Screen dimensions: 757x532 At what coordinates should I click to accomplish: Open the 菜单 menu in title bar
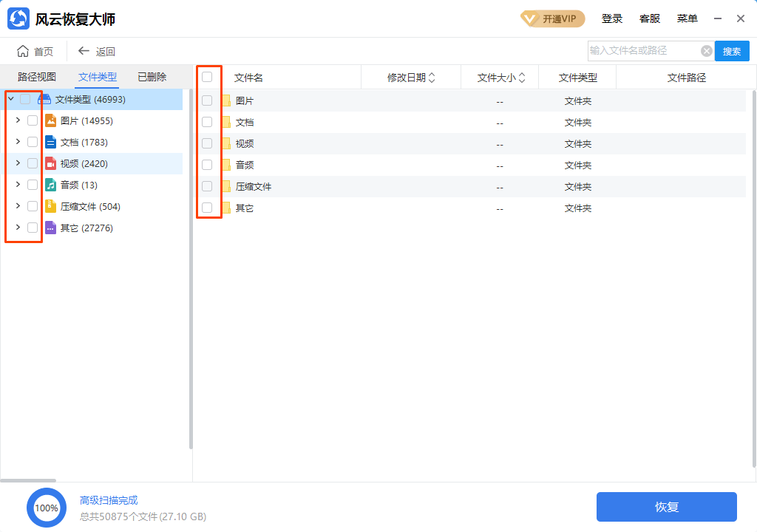[687, 18]
